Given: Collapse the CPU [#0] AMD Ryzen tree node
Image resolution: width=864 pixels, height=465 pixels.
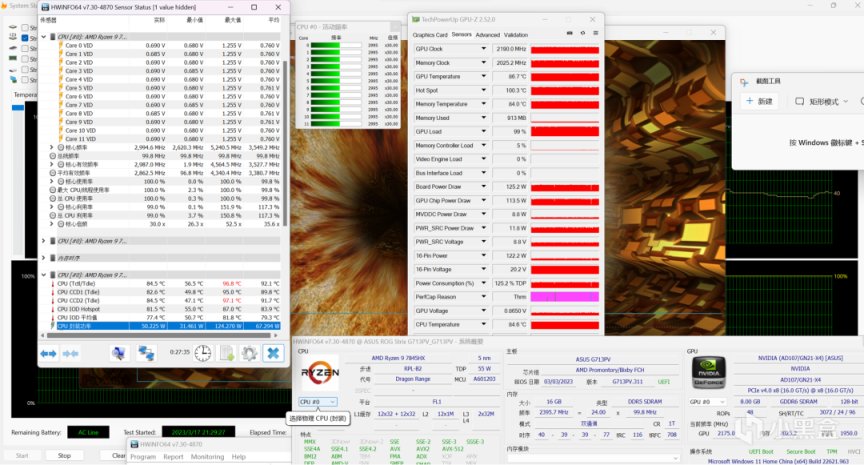Looking at the screenshot, I should tap(44, 37).
